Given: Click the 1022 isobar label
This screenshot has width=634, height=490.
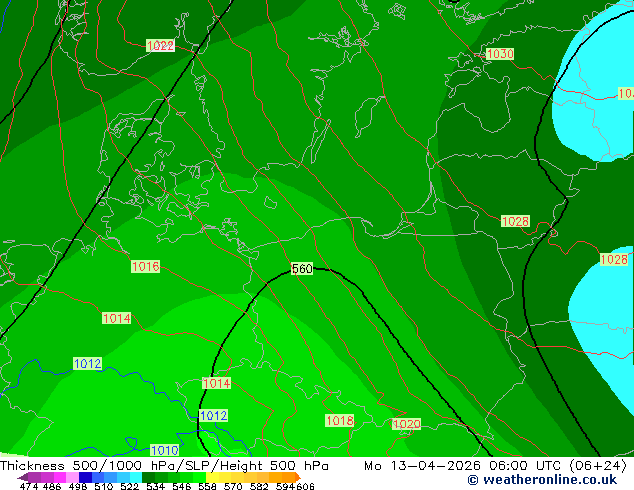Looking at the screenshot, I should tap(161, 45).
